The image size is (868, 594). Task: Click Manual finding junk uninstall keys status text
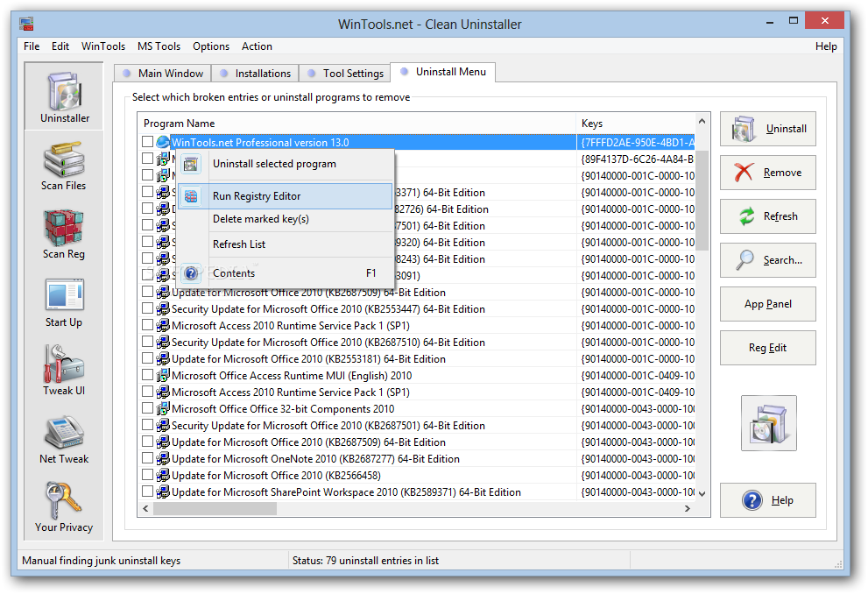click(x=102, y=561)
